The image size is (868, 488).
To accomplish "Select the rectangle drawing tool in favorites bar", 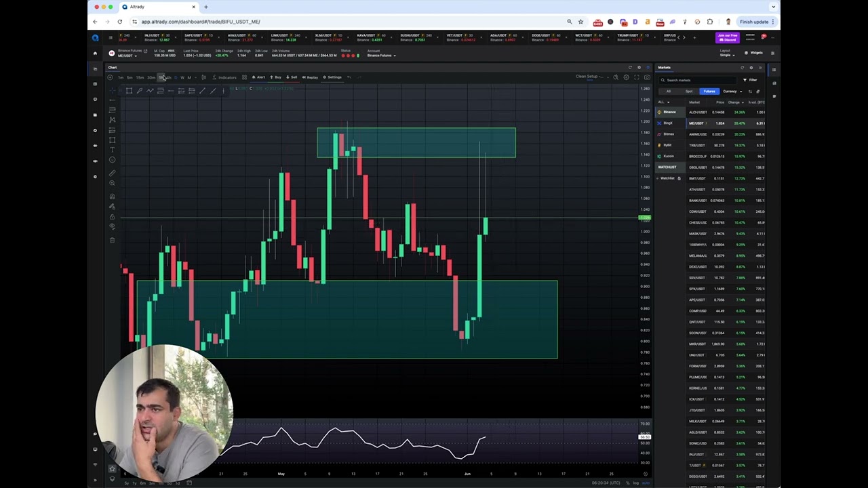I will (x=129, y=90).
